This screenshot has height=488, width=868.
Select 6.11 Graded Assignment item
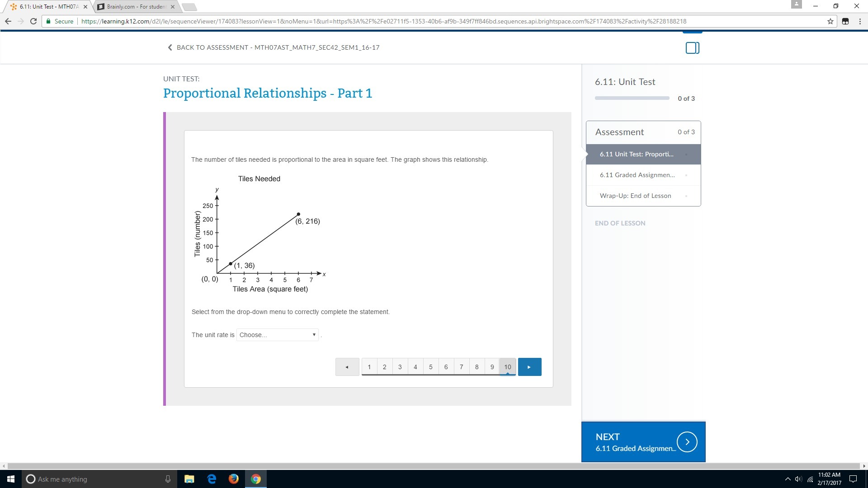point(637,175)
